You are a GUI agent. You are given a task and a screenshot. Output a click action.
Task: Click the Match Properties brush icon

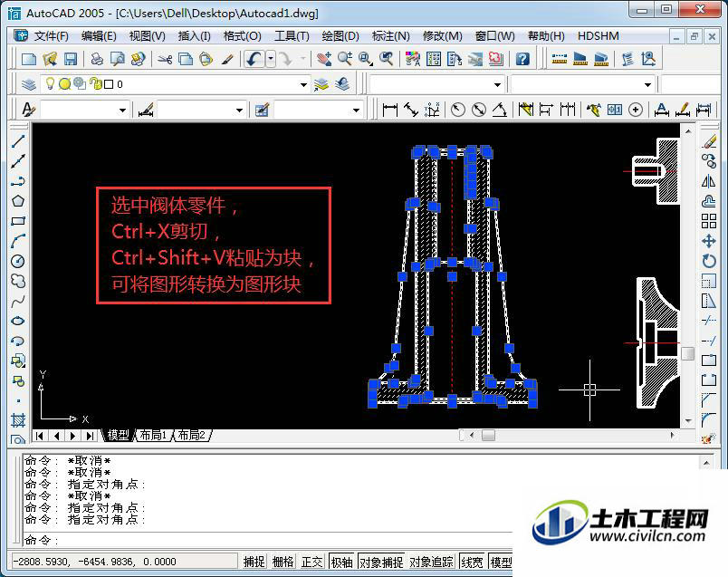pyautogui.click(x=227, y=59)
